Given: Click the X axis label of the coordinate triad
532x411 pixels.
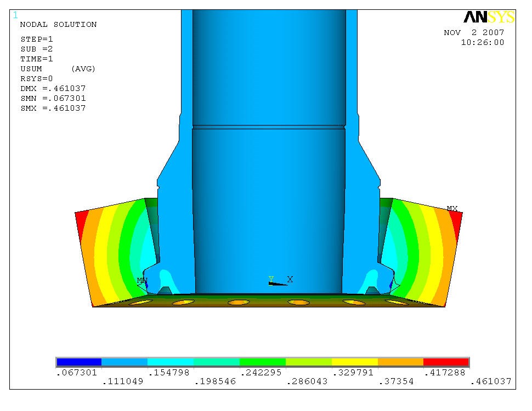Looking at the screenshot, I should 290,279.
